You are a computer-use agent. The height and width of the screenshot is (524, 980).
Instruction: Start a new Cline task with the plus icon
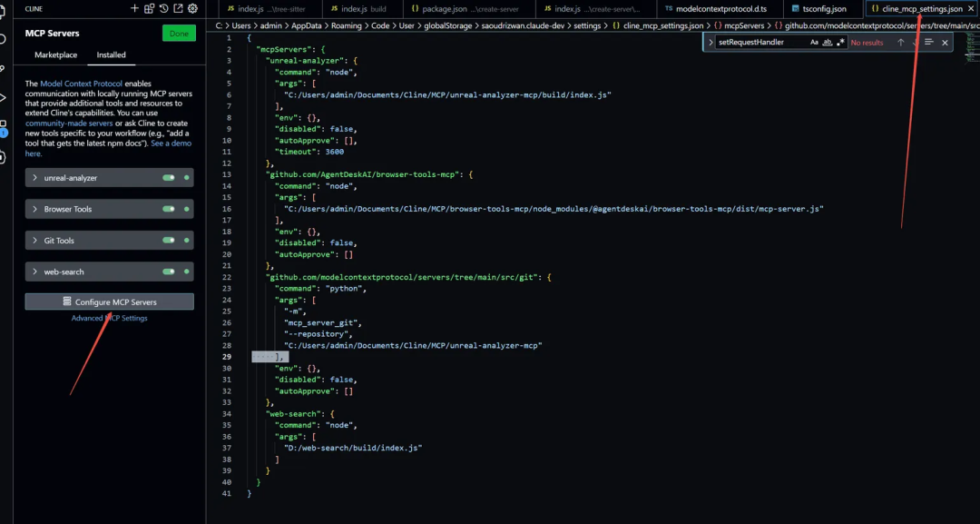[134, 8]
